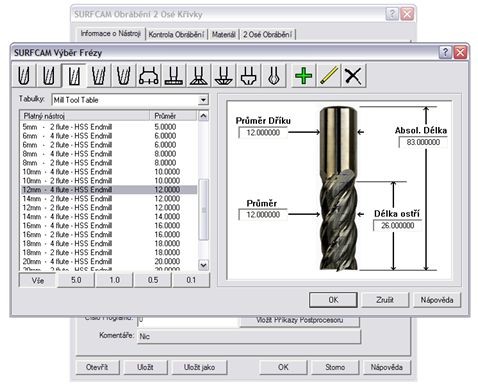The height and width of the screenshot is (386, 478).
Task: Select the chamfer cutter icon
Action: coord(224,76)
